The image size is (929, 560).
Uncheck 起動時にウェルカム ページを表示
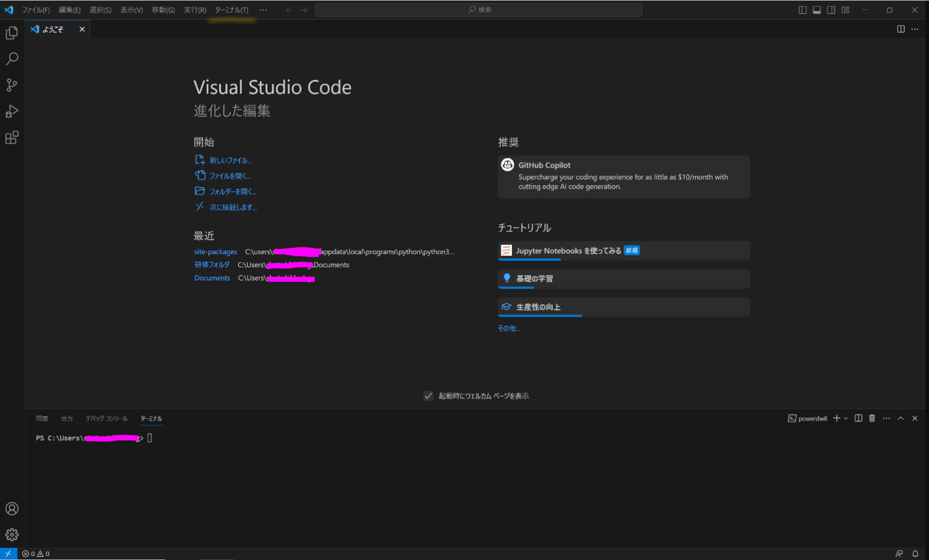click(x=429, y=395)
